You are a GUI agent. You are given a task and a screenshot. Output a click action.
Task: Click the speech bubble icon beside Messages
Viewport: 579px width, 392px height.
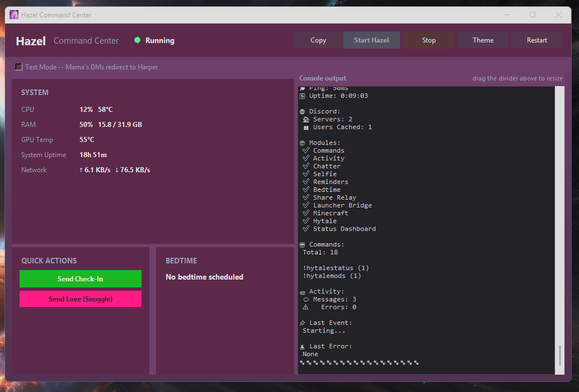(x=306, y=299)
